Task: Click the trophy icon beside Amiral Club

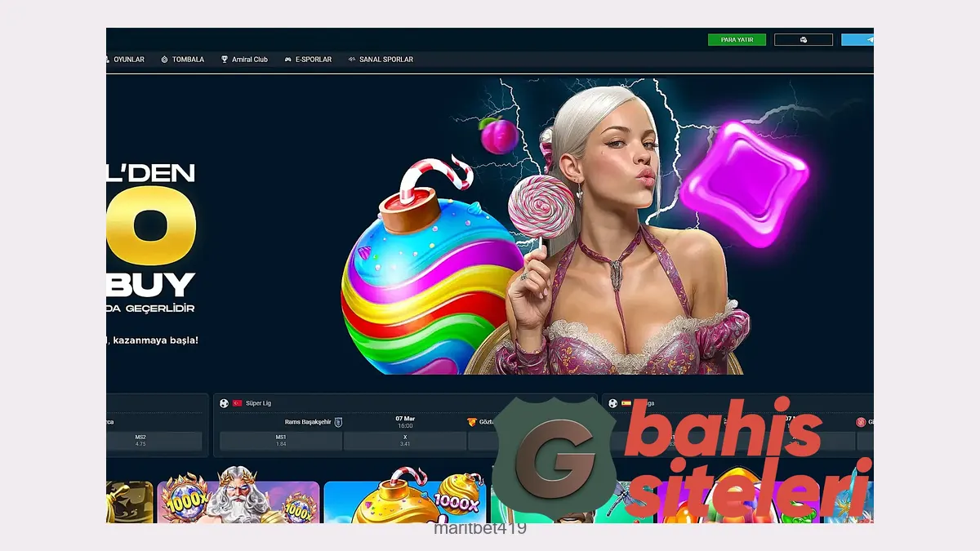Action: coord(225,60)
